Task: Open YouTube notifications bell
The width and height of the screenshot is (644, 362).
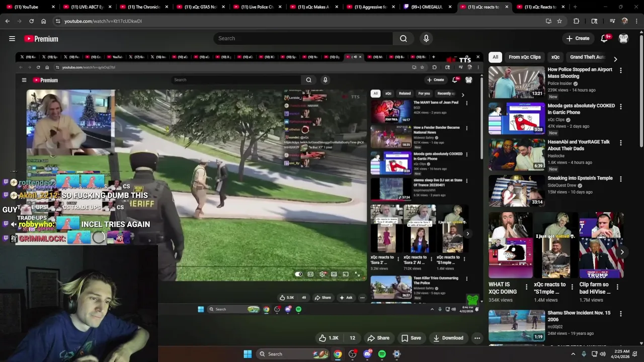Action: pyautogui.click(x=605, y=38)
